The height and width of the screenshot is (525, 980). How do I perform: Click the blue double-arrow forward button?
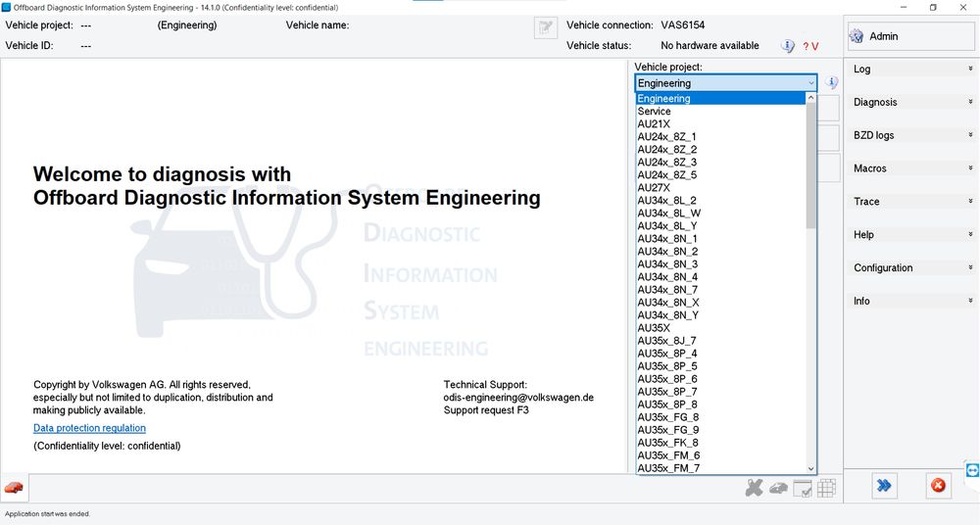click(885, 485)
